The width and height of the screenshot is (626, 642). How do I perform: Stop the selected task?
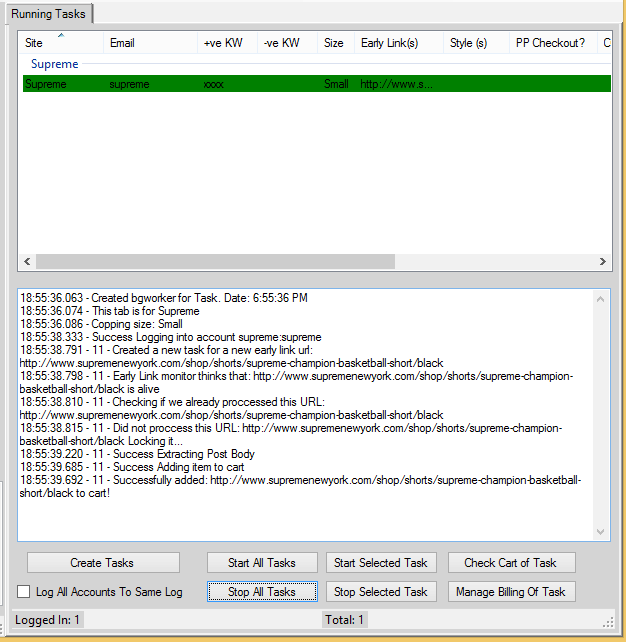pyautogui.click(x=381, y=592)
